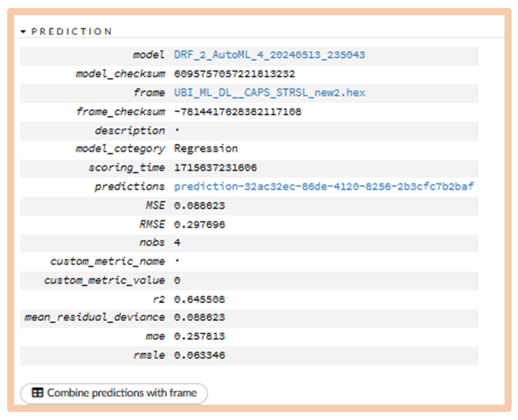Viewport: 518px width, 420px height.
Task: Click the table icon in Combine button
Action: pos(38,393)
